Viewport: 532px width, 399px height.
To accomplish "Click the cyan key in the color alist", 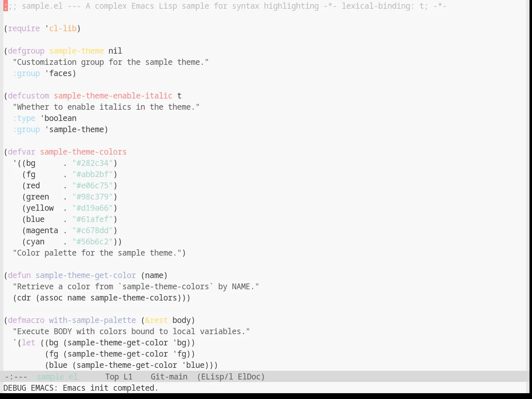I will tap(35, 241).
